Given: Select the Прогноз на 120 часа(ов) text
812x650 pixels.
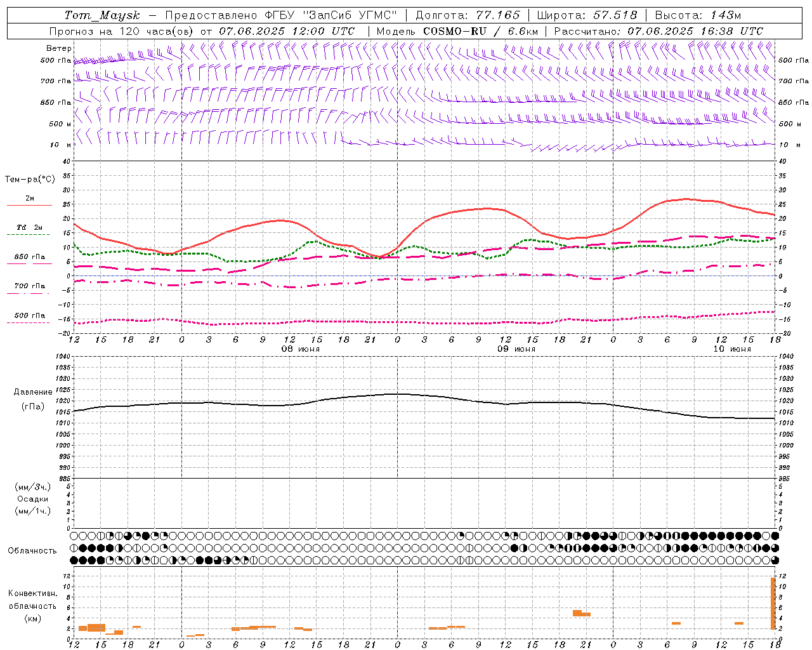Looking at the screenshot, I should (122, 31).
